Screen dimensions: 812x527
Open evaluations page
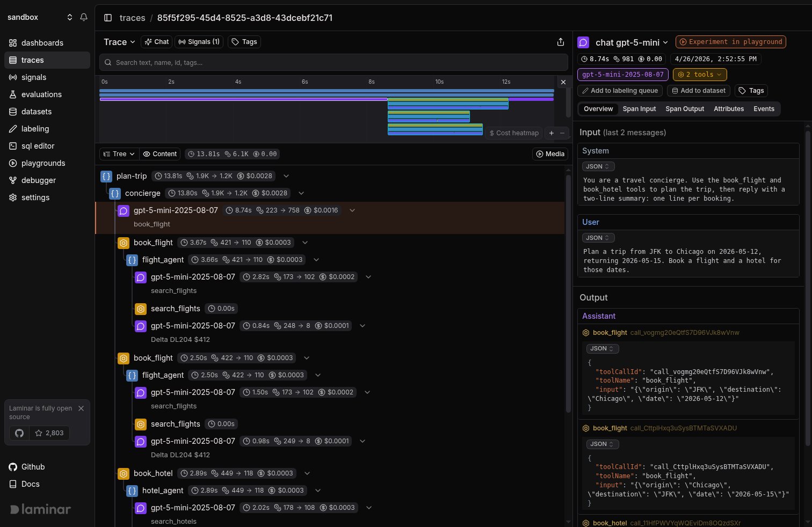(x=47, y=94)
